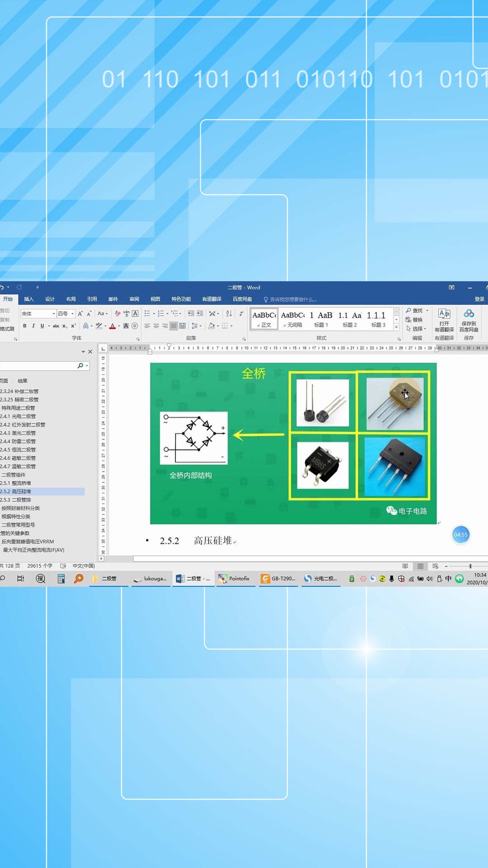Apply the Normal style

(264, 319)
